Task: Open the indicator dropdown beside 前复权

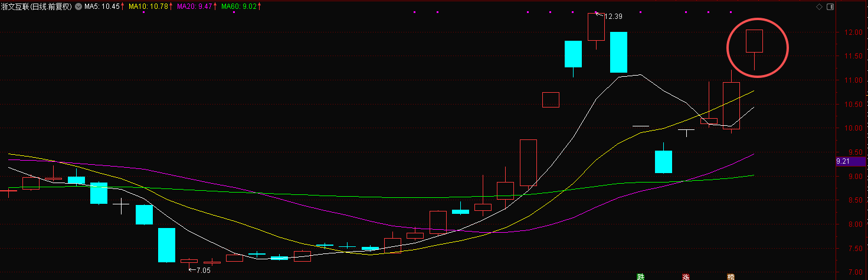Action: pos(78,7)
